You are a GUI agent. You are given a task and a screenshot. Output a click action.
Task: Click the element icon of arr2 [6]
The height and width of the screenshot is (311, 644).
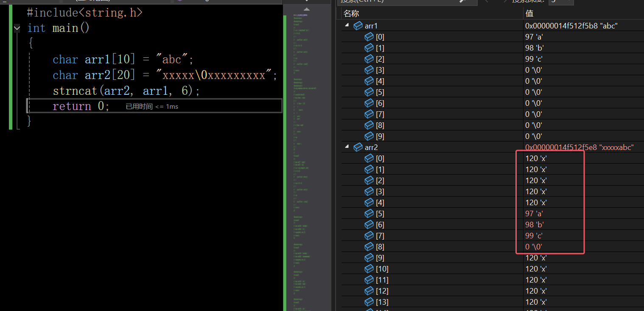click(x=369, y=225)
